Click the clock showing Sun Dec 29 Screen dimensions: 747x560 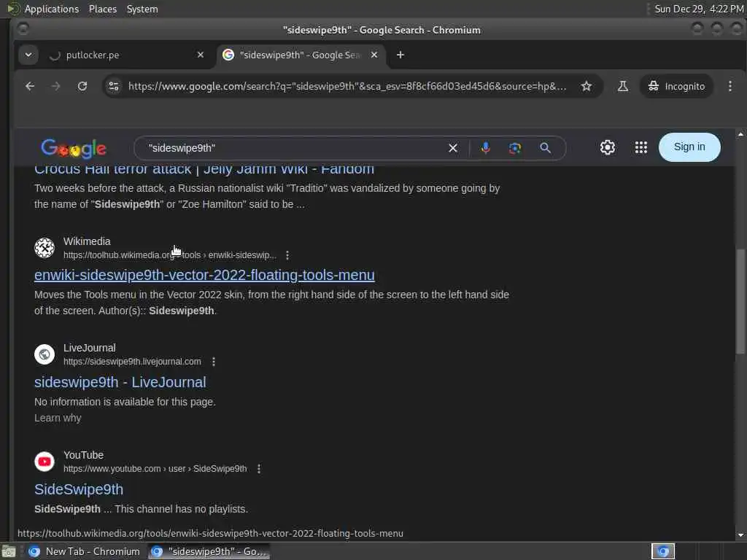[x=698, y=9]
